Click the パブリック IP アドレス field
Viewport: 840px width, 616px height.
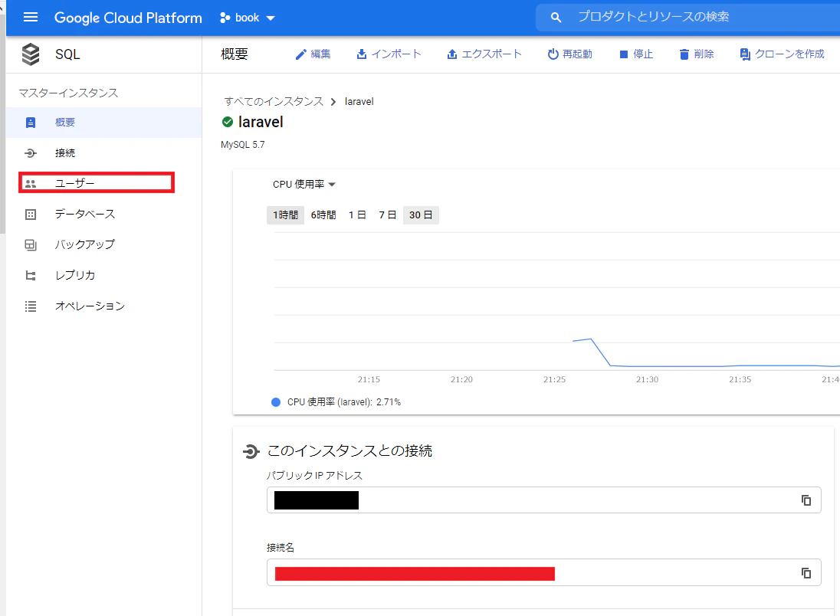pyautogui.click(x=543, y=500)
